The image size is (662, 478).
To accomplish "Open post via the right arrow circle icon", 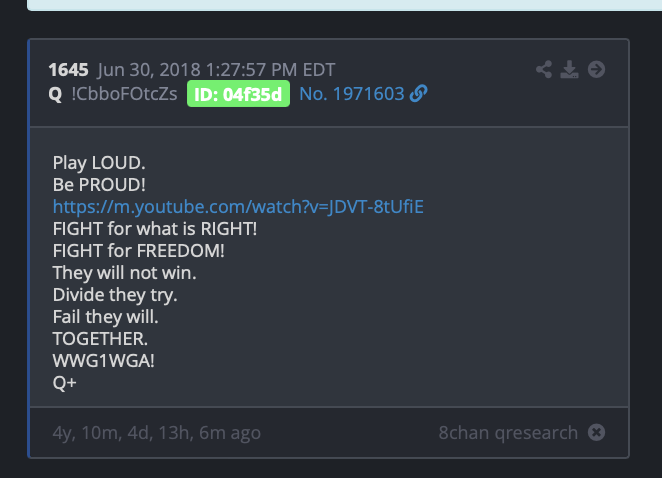I will point(597,70).
